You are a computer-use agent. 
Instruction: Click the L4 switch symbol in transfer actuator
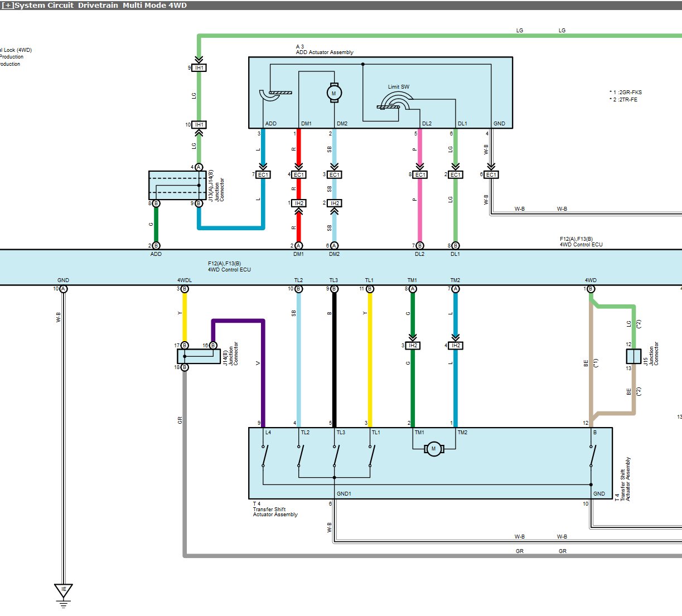pyautogui.click(x=264, y=457)
